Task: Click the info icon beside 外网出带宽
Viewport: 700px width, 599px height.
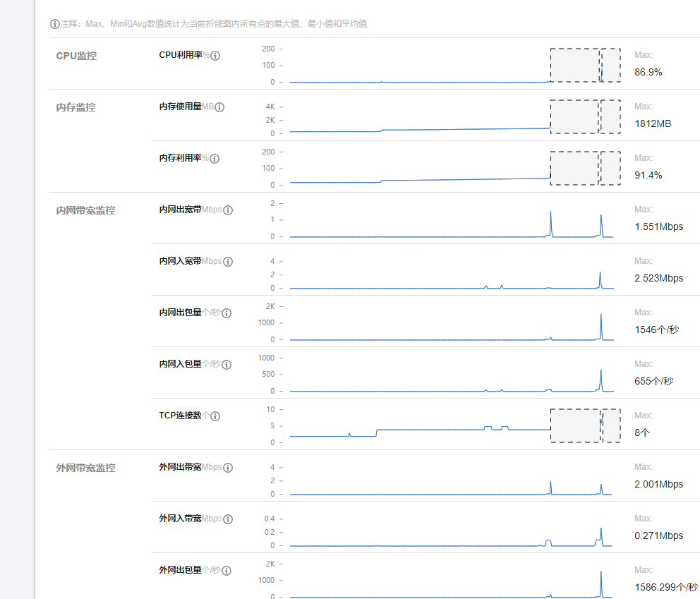Action: (x=228, y=468)
